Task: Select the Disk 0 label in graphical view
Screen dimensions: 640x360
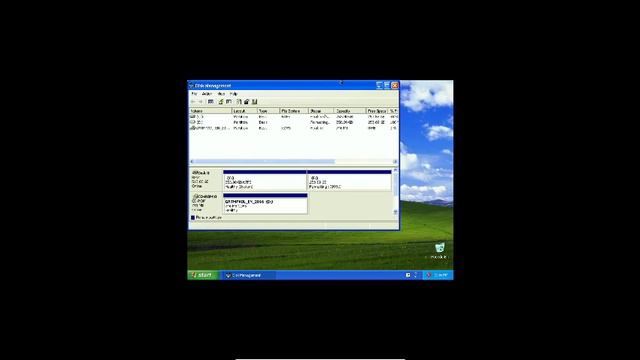Action: click(206, 180)
